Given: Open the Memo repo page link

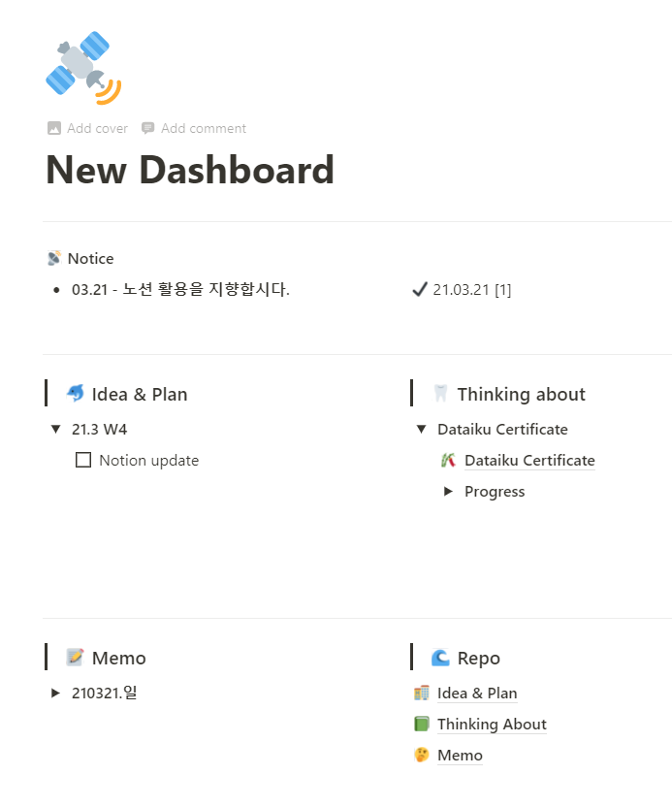Looking at the screenshot, I should pos(460,755).
